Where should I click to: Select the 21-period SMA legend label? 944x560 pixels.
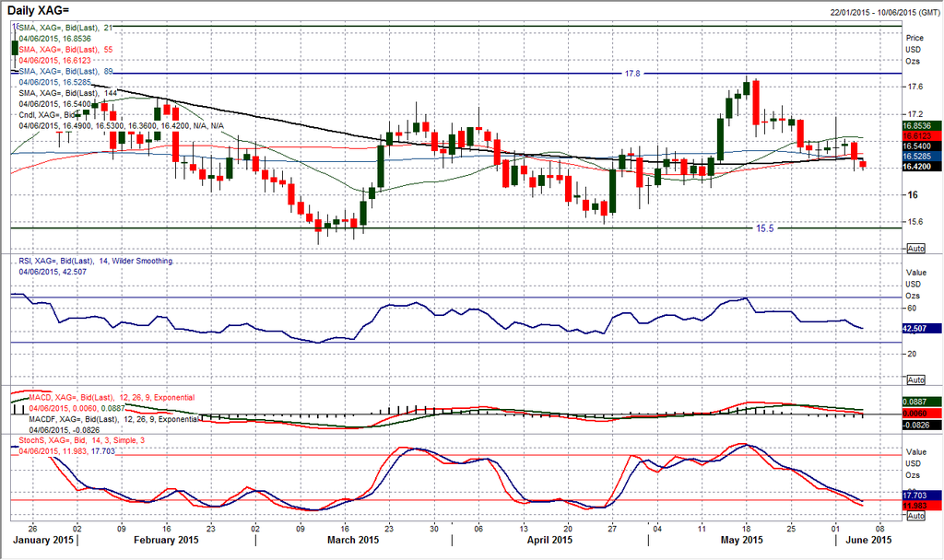[65, 28]
